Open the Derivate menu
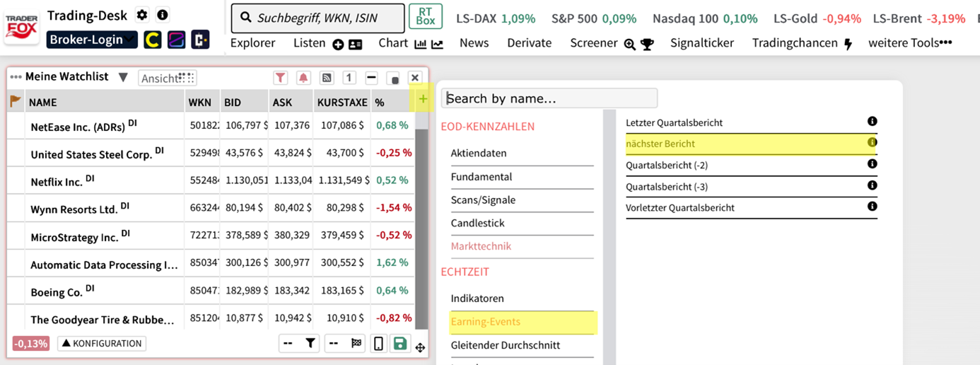 point(529,42)
